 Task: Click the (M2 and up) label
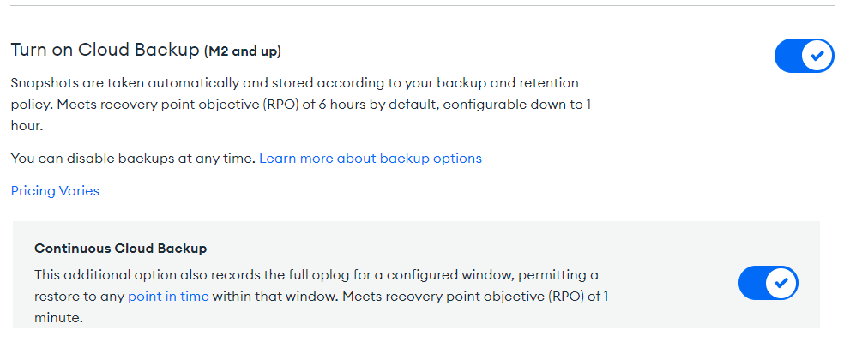tap(243, 51)
